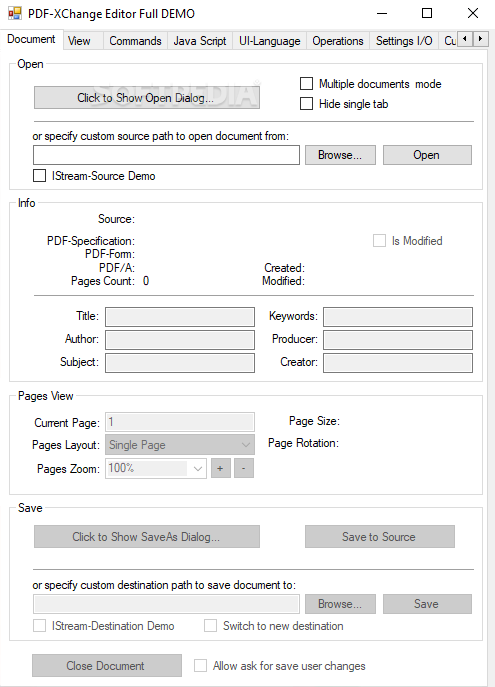Image resolution: width=495 pixels, height=687 pixels.
Task: Click to Show Open Dialog button
Action: 147,98
